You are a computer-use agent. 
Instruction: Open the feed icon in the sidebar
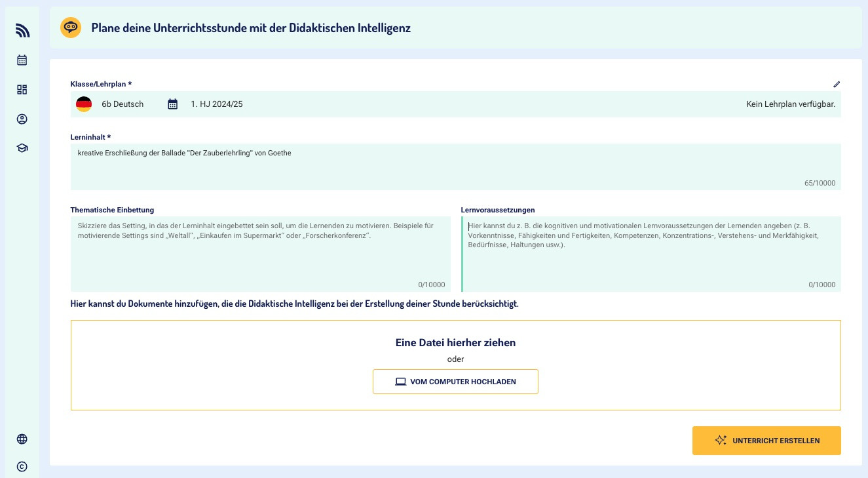(x=22, y=30)
